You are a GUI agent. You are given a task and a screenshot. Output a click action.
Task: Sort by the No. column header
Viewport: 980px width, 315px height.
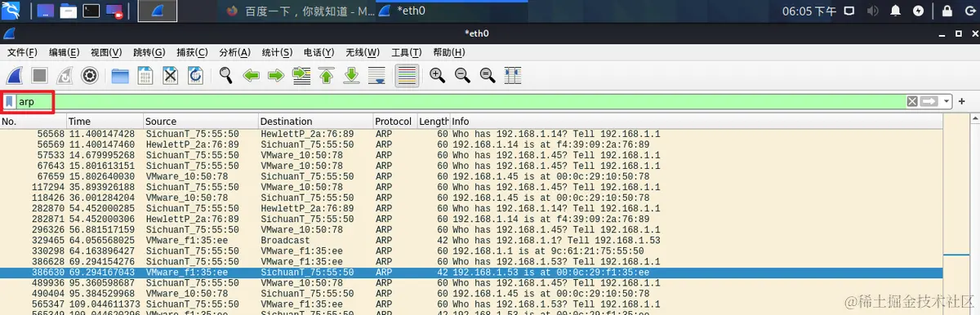(33, 122)
